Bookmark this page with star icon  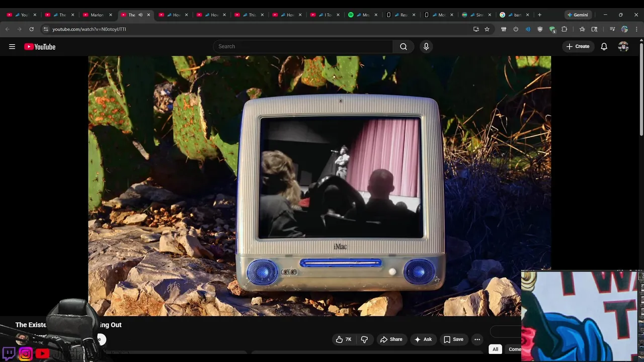pos(487,29)
